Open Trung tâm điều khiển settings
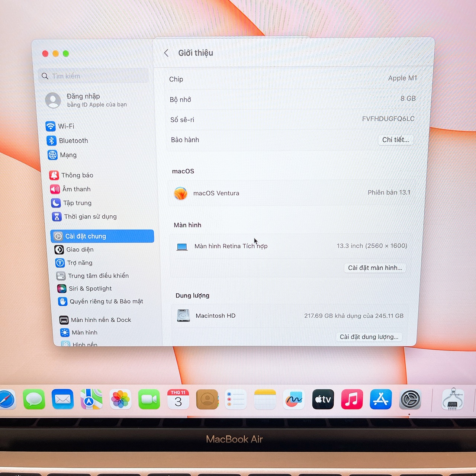This screenshot has height=476, width=476. [x=98, y=276]
